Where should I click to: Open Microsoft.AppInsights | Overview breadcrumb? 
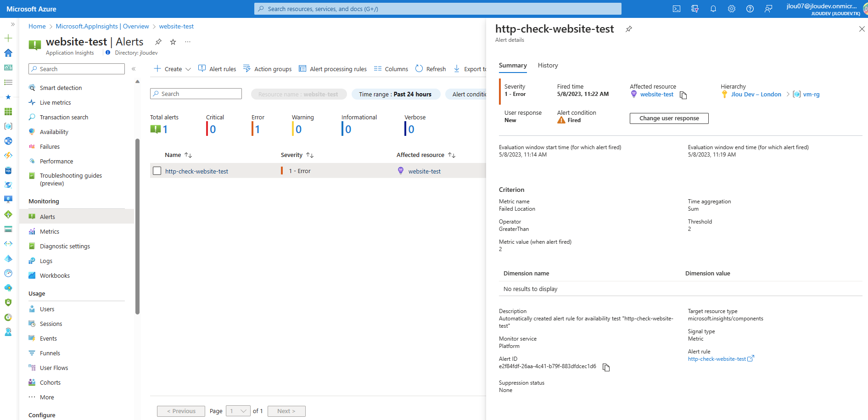point(102,26)
